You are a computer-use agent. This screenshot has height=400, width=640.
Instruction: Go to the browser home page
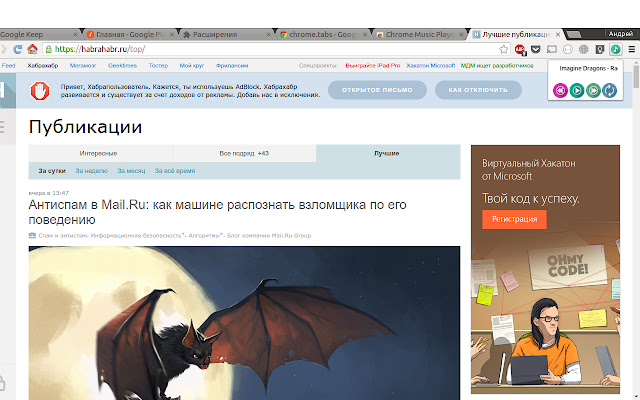point(32,49)
